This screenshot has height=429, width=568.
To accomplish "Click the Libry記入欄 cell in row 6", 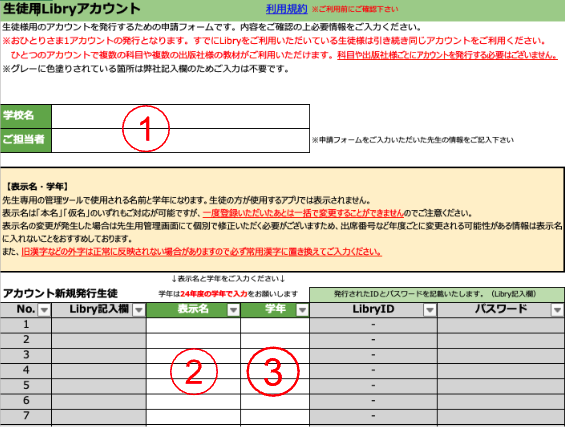I will click(x=99, y=401).
